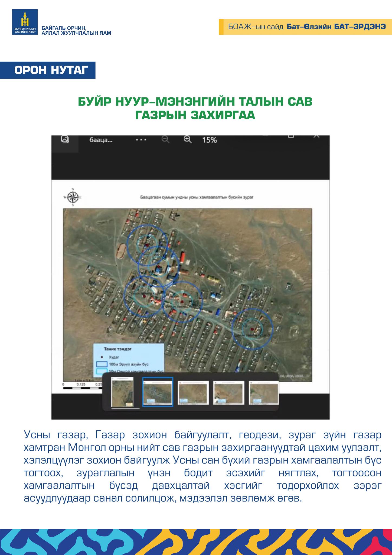This screenshot has width=392, height=555.
Task: Click the compass rose on the map
Action: point(73,197)
